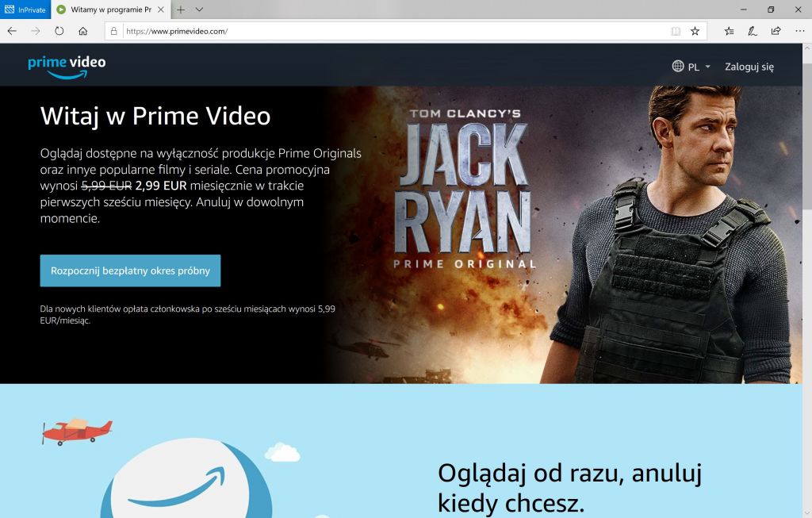The width and height of the screenshot is (812, 518).
Task: Click the vertical scrollbar up arrow
Action: [x=806, y=48]
